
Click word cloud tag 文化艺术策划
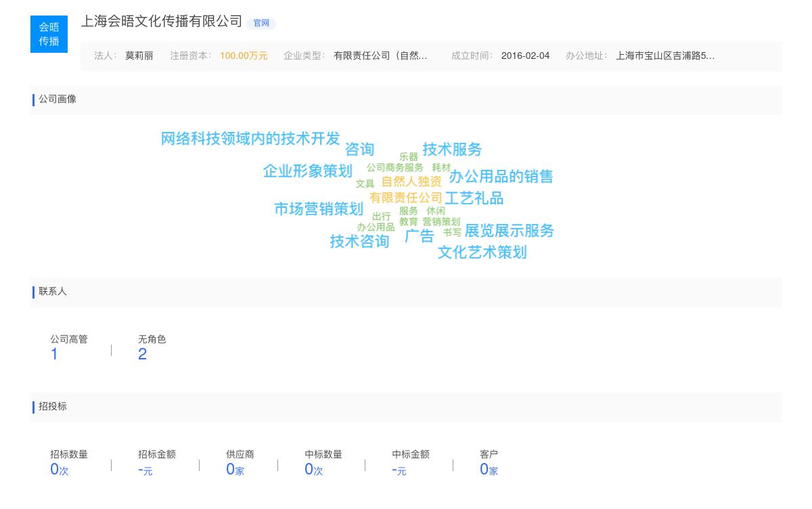pos(482,252)
